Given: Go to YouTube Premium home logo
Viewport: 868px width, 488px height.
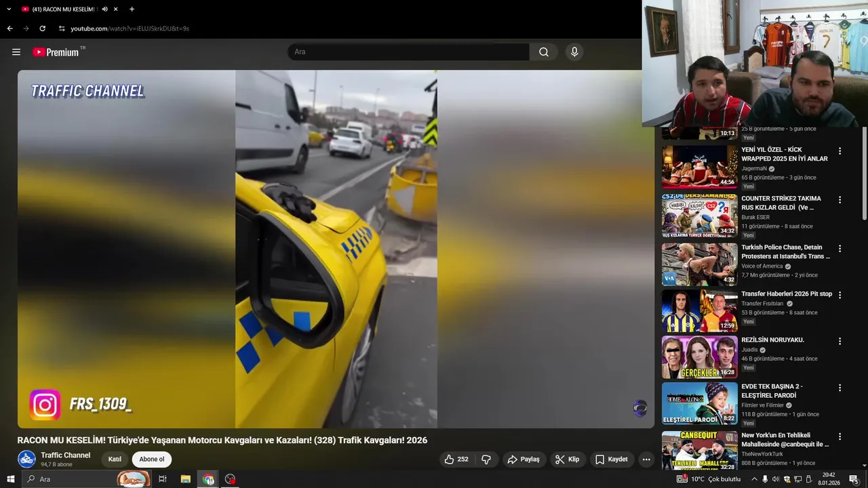Looking at the screenshot, I should 56,52.
